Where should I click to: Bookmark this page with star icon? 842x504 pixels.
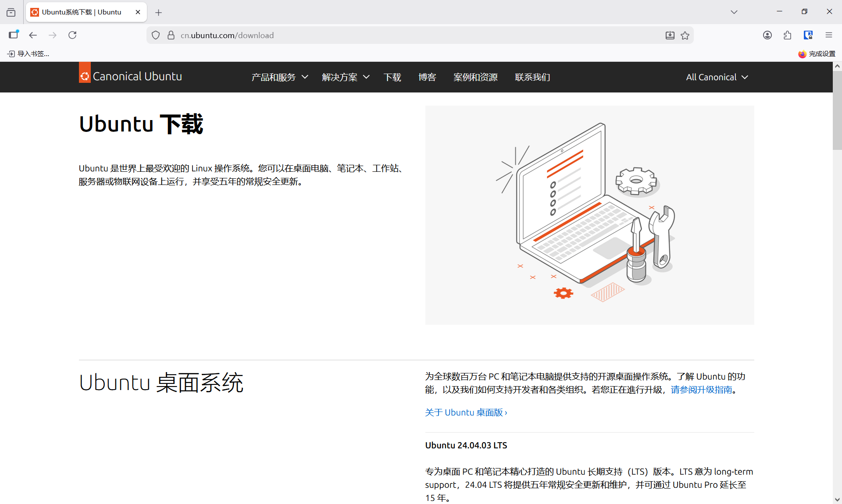click(x=685, y=35)
